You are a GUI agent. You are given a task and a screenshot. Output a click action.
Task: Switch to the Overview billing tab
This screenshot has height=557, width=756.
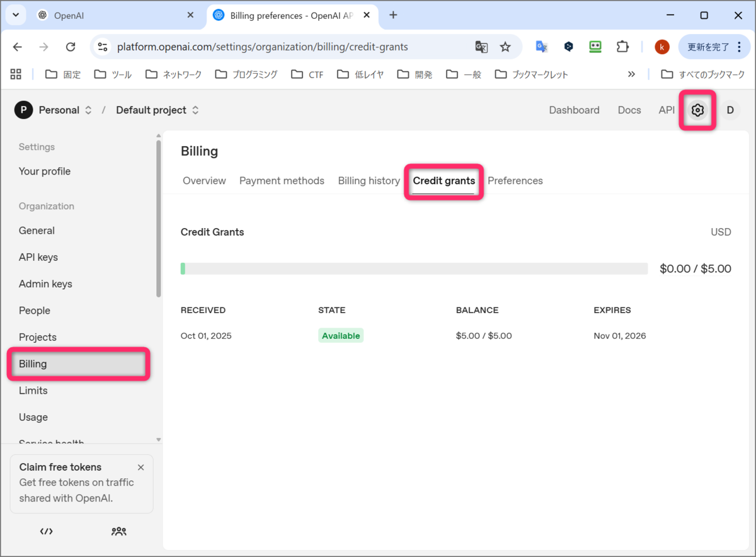click(204, 181)
